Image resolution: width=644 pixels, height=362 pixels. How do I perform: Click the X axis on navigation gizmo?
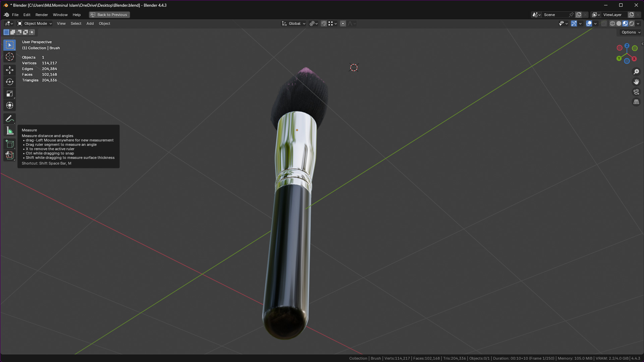pos(634,59)
